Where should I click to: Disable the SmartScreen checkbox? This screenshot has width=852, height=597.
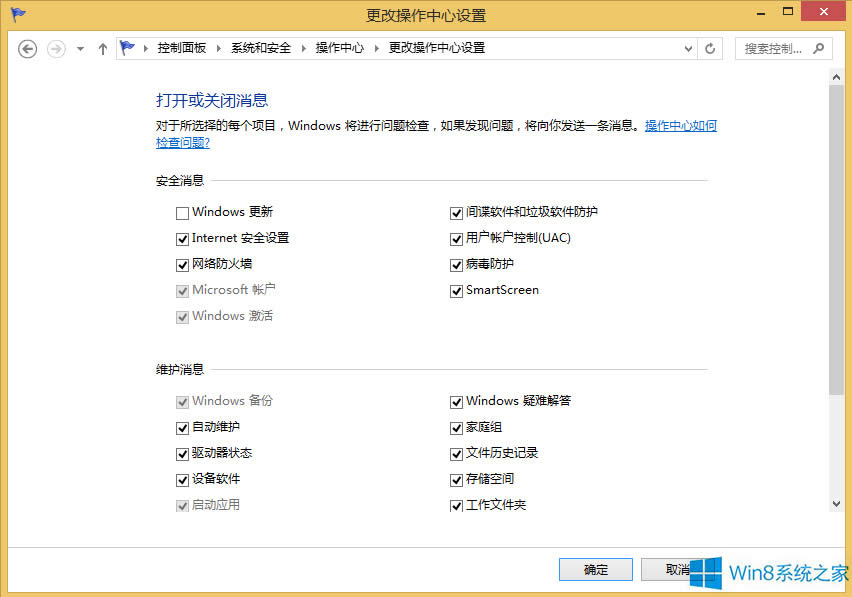[x=456, y=290]
